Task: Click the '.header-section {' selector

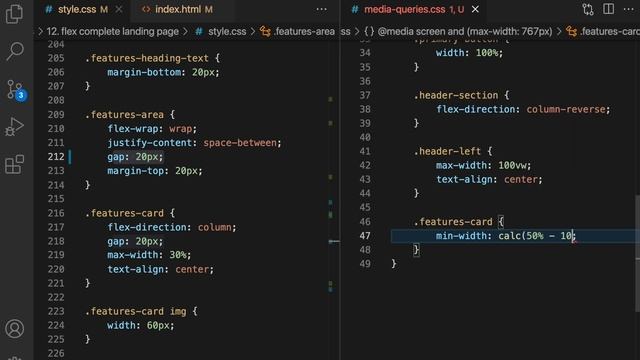Action: (461, 95)
